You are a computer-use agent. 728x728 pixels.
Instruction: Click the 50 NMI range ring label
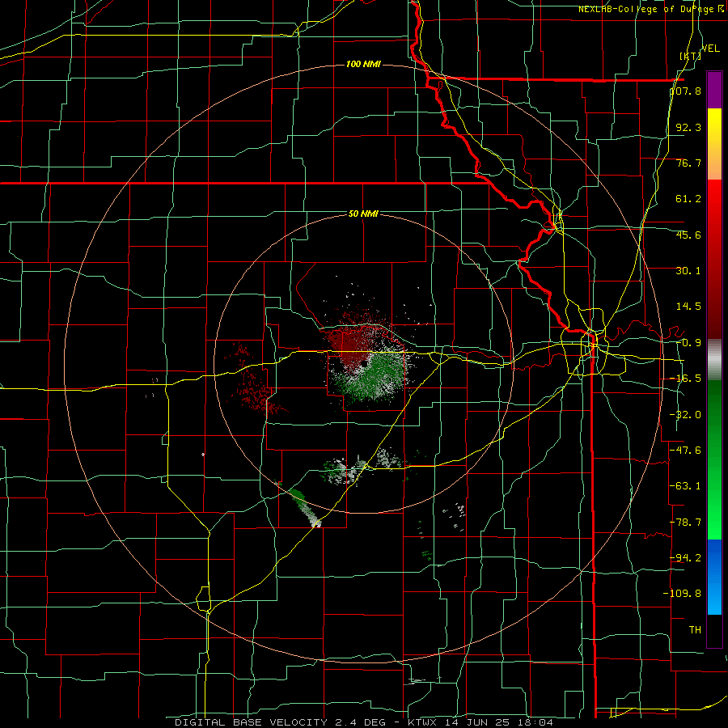click(363, 214)
